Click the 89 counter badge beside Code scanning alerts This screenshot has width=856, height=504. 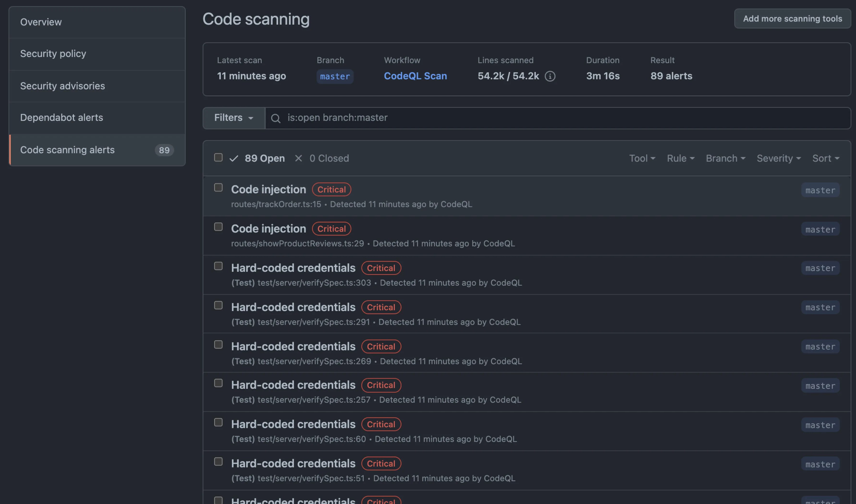point(164,150)
